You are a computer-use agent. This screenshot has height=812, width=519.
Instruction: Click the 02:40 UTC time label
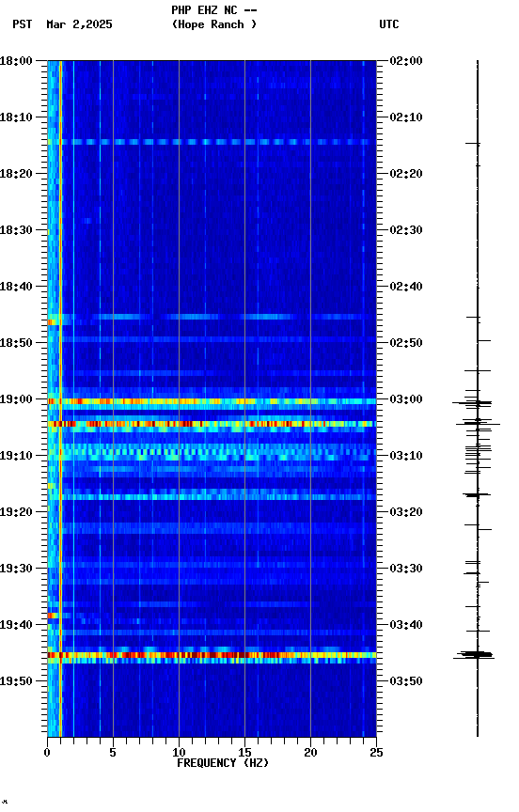(406, 287)
